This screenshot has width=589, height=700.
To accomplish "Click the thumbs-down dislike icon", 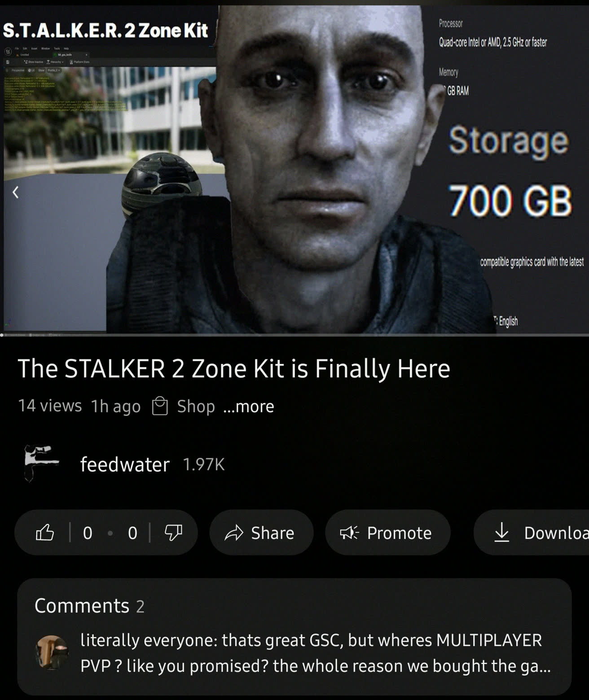I will 173,533.
